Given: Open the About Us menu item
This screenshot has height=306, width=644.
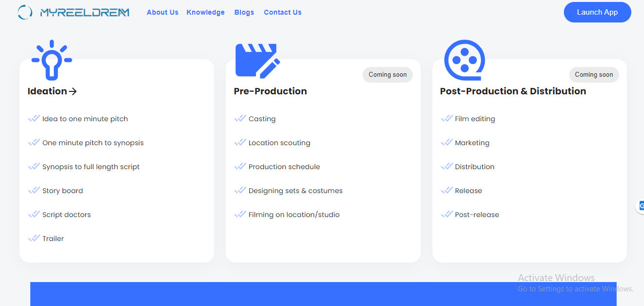Looking at the screenshot, I should (x=162, y=12).
